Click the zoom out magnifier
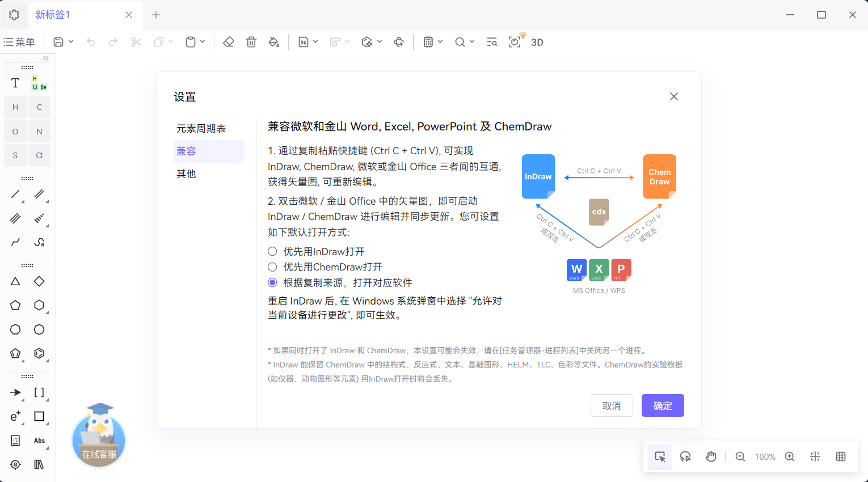868x482 pixels. (740, 456)
